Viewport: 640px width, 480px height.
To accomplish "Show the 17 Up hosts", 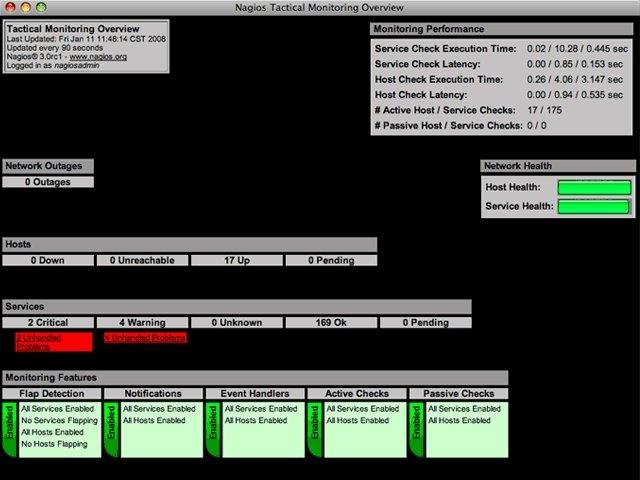I will pos(237,260).
